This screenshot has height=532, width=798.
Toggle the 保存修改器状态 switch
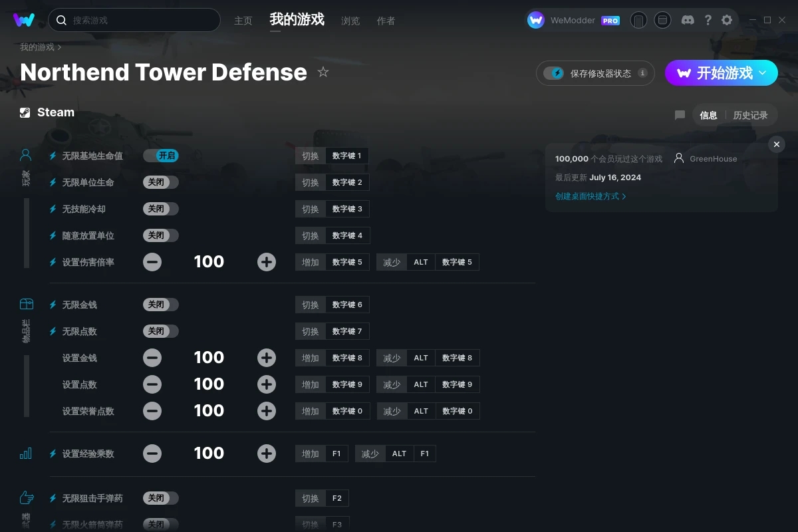tap(553, 73)
